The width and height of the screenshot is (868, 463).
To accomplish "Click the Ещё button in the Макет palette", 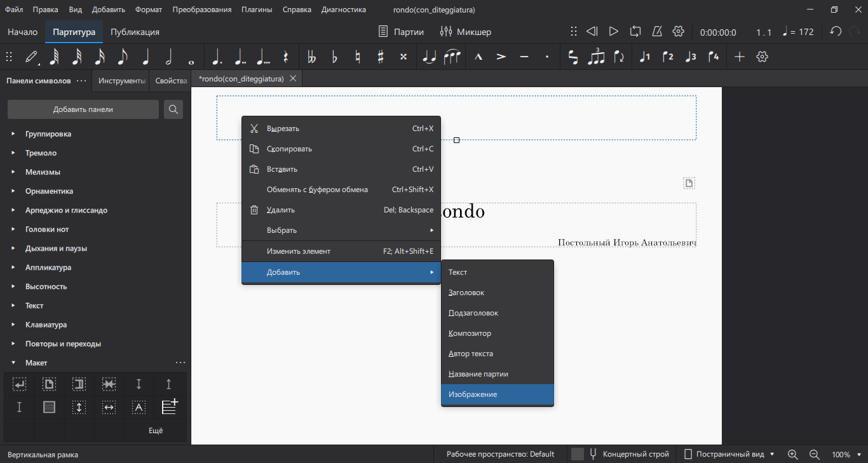I will [x=156, y=431].
